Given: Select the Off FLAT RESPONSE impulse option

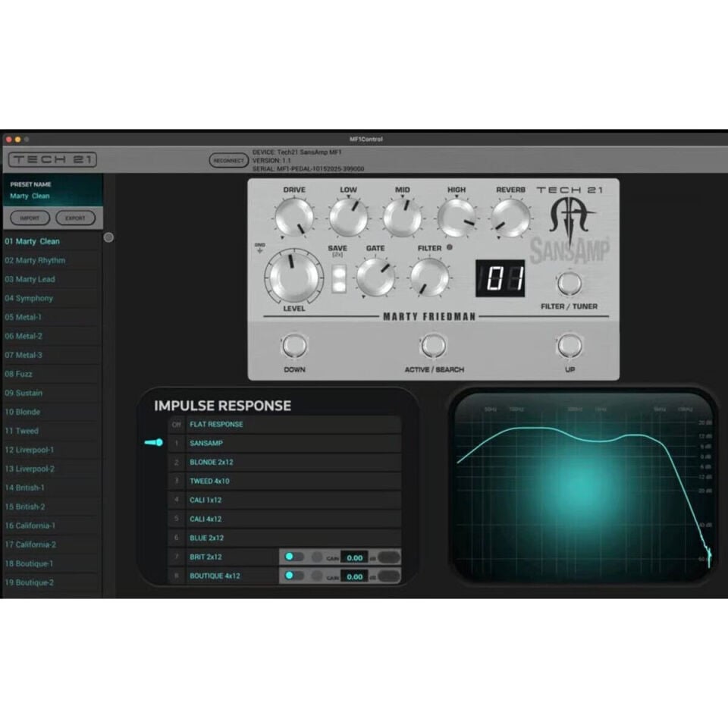Looking at the screenshot, I should coord(284,425).
